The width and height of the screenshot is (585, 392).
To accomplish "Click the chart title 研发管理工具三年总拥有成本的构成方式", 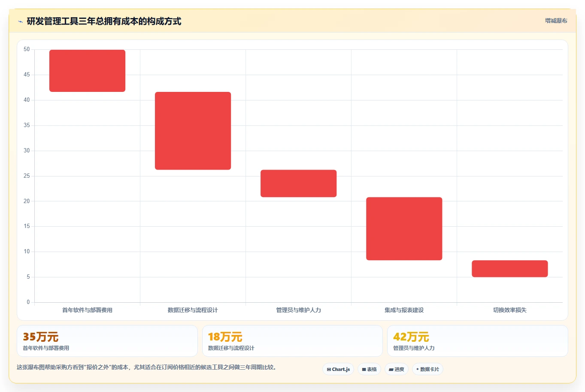I will pyautogui.click(x=104, y=21).
